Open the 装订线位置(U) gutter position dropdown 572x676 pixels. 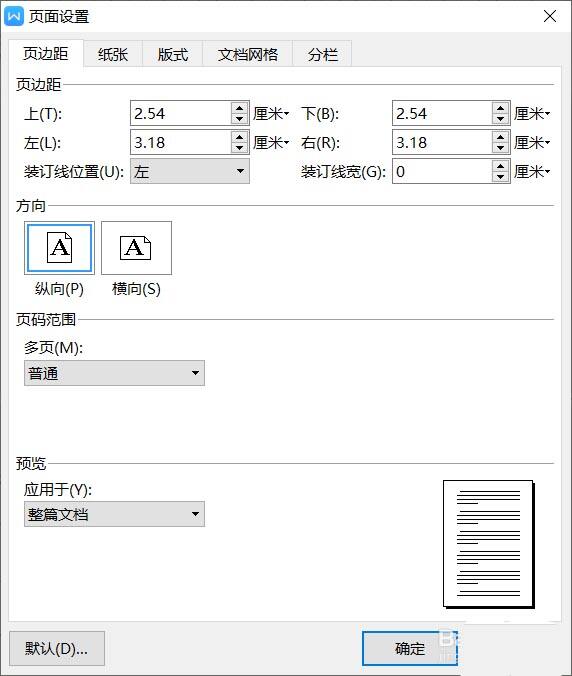190,171
